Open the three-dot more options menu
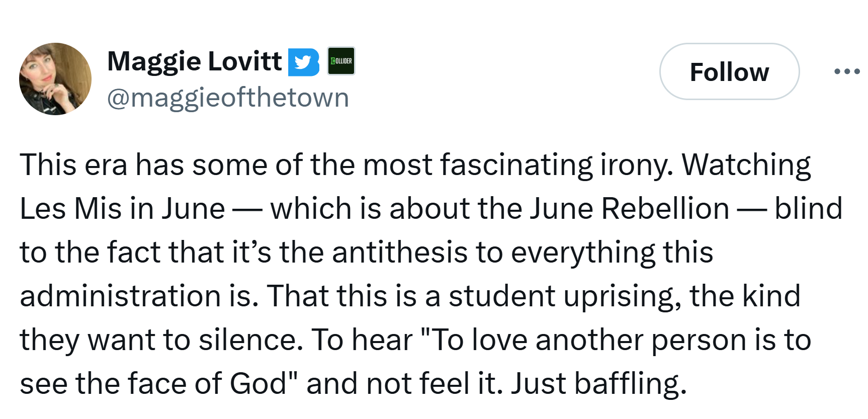 [x=847, y=71]
